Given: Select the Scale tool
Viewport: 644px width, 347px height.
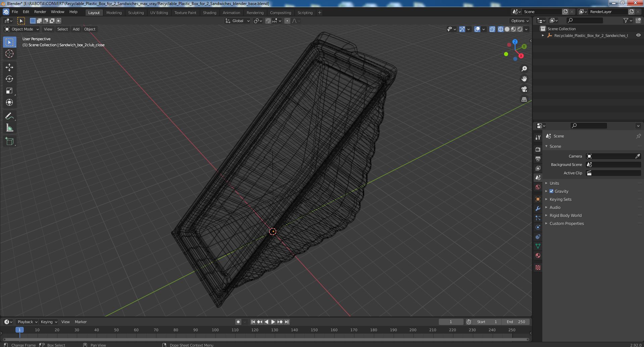Looking at the screenshot, I should click(x=9, y=91).
